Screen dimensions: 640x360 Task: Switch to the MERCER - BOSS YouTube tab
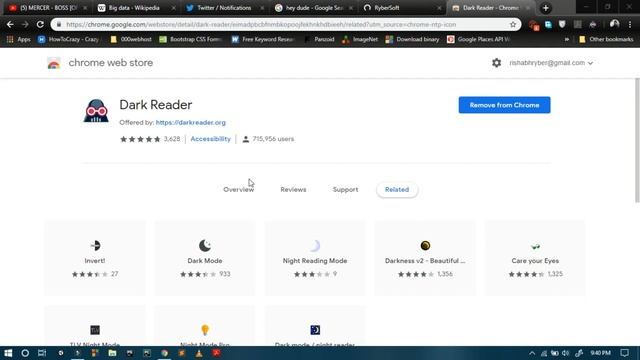click(x=48, y=8)
